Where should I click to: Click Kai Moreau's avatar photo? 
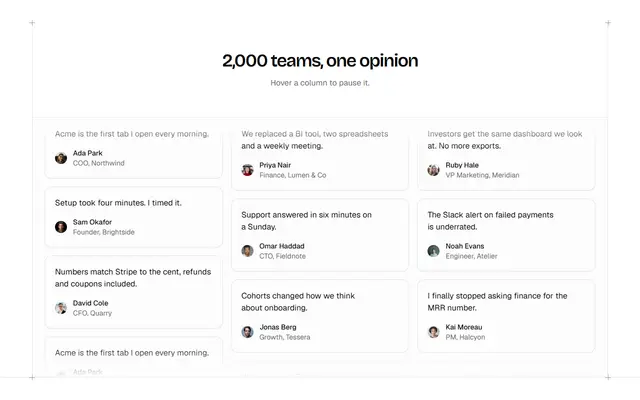[x=433, y=332]
